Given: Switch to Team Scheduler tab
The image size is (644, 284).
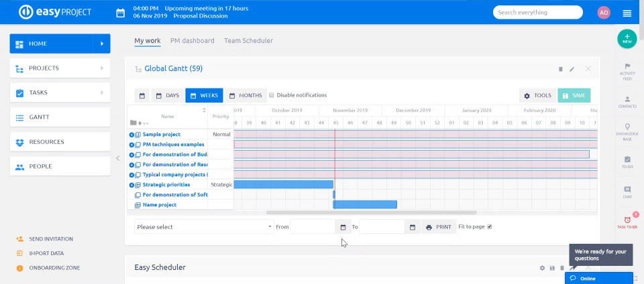Looking at the screenshot, I should pyautogui.click(x=248, y=41).
